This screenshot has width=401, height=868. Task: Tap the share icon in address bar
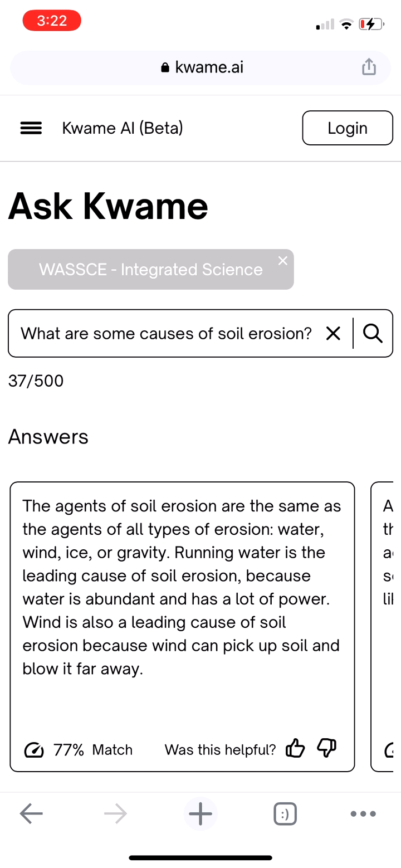[369, 68]
